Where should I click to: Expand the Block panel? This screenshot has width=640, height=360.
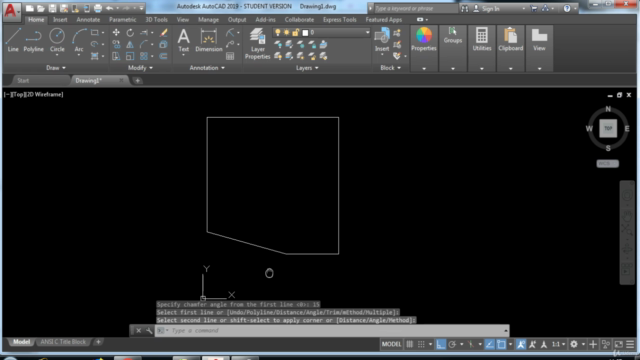pos(390,68)
